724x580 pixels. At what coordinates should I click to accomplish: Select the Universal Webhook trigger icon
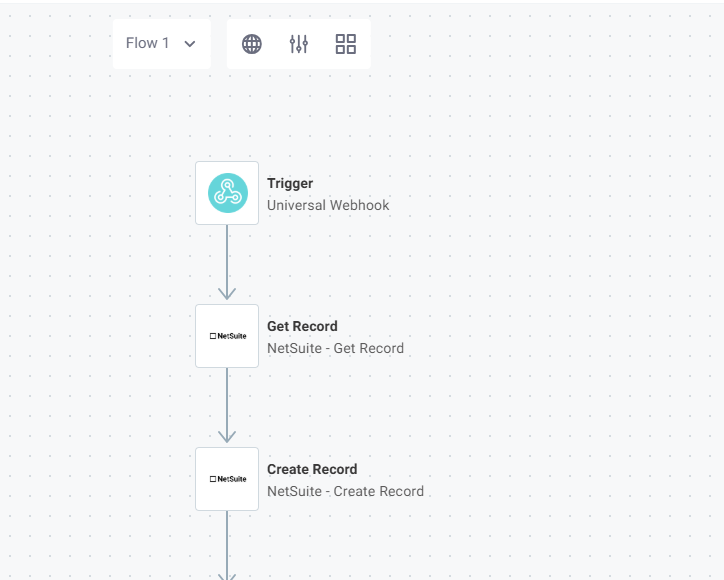tap(227, 193)
